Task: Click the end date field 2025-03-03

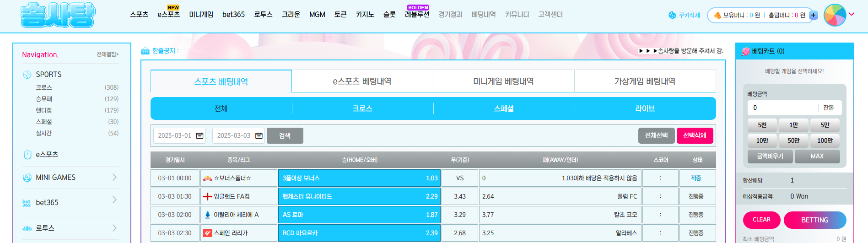Action: pyautogui.click(x=238, y=136)
